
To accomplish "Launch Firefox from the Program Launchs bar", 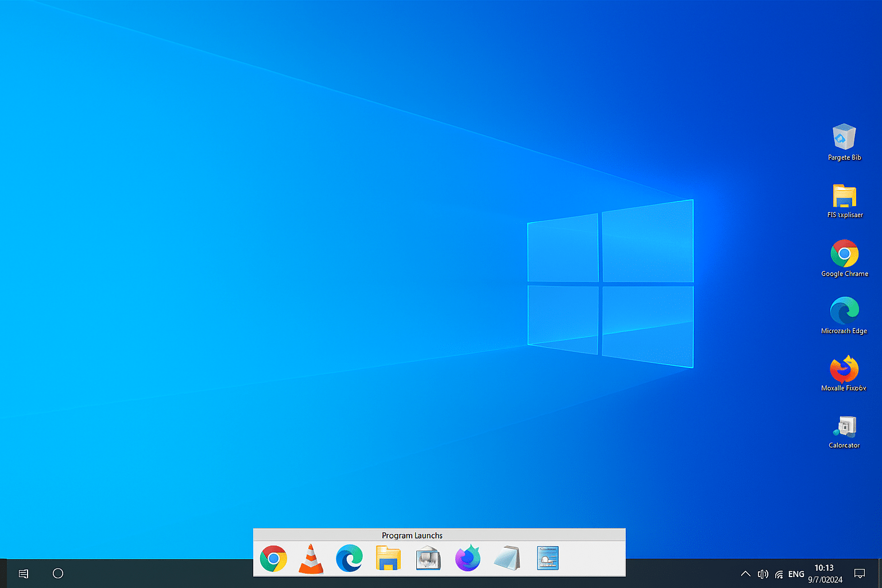I will click(x=467, y=558).
